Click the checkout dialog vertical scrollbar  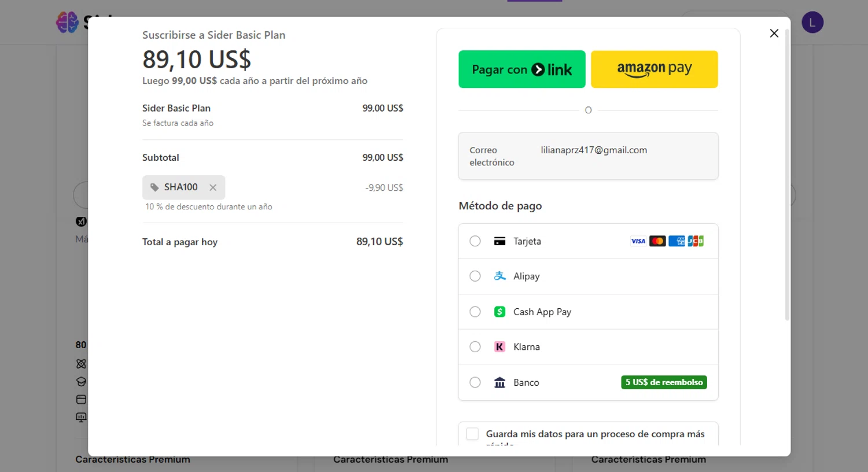787,174
